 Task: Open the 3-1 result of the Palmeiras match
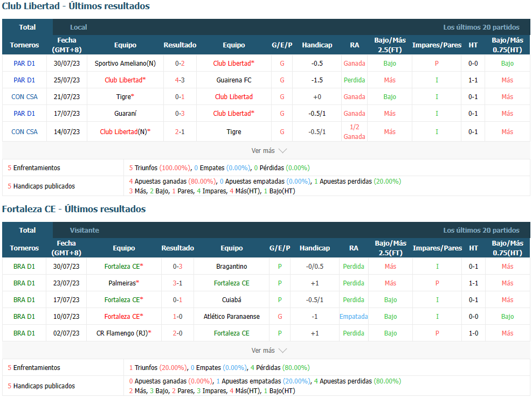point(177,283)
